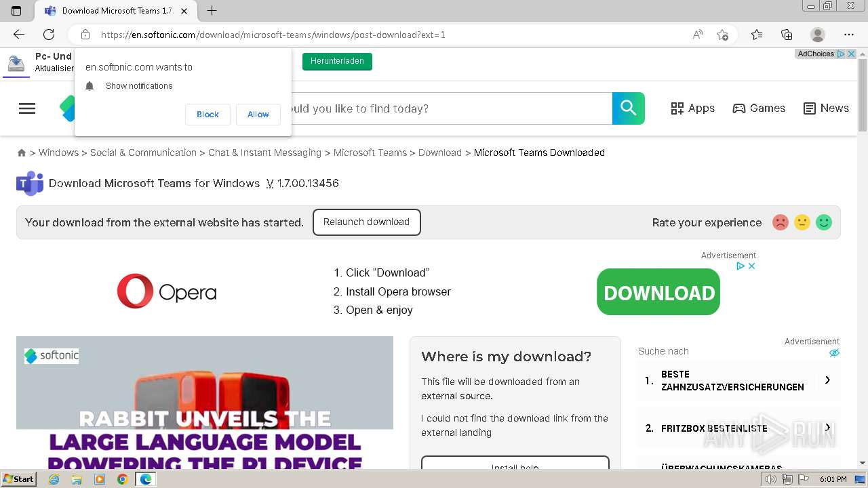Close the Download Microsoft Teams tab
Viewport: 868px width, 488px height.
tap(184, 11)
